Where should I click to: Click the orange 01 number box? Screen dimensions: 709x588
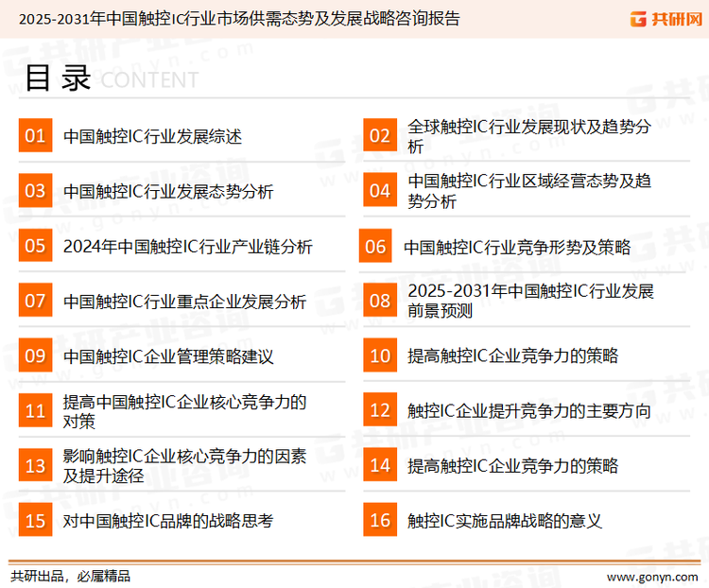[35, 135]
